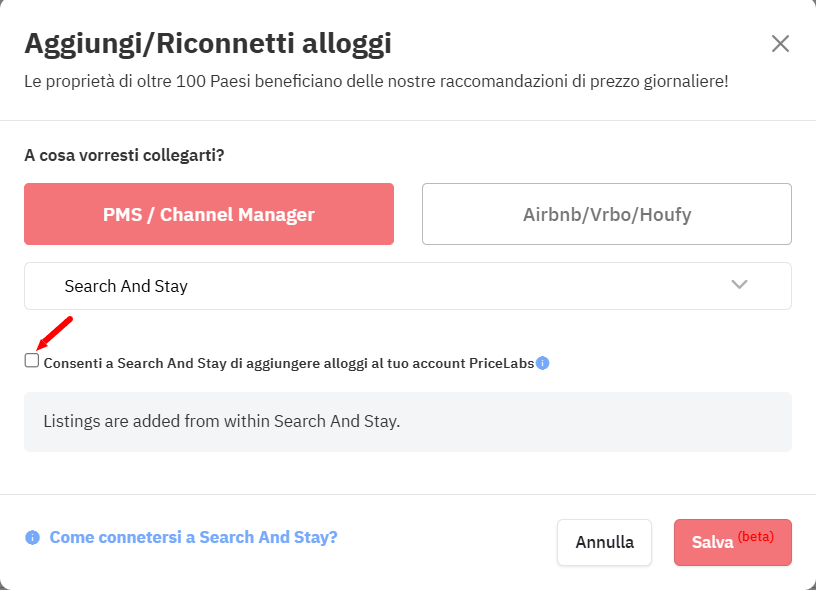Viewport: 816px width, 590px height.
Task: Click the Listings are added notice box
Action: [x=408, y=422]
